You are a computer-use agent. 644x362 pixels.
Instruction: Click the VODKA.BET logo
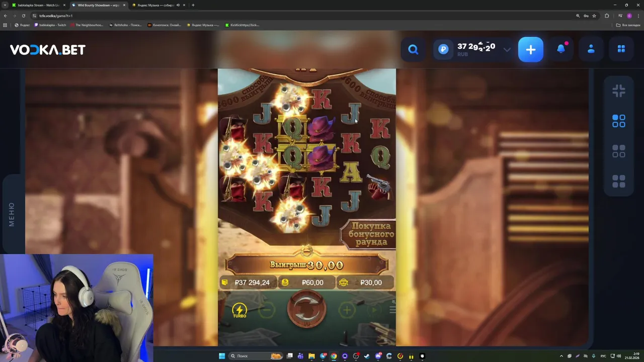tap(48, 49)
